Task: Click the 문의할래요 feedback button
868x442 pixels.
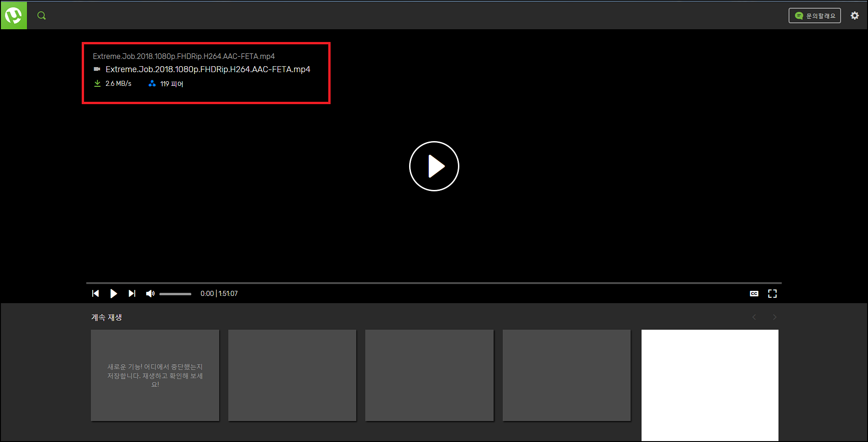Action: (x=815, y=16)
